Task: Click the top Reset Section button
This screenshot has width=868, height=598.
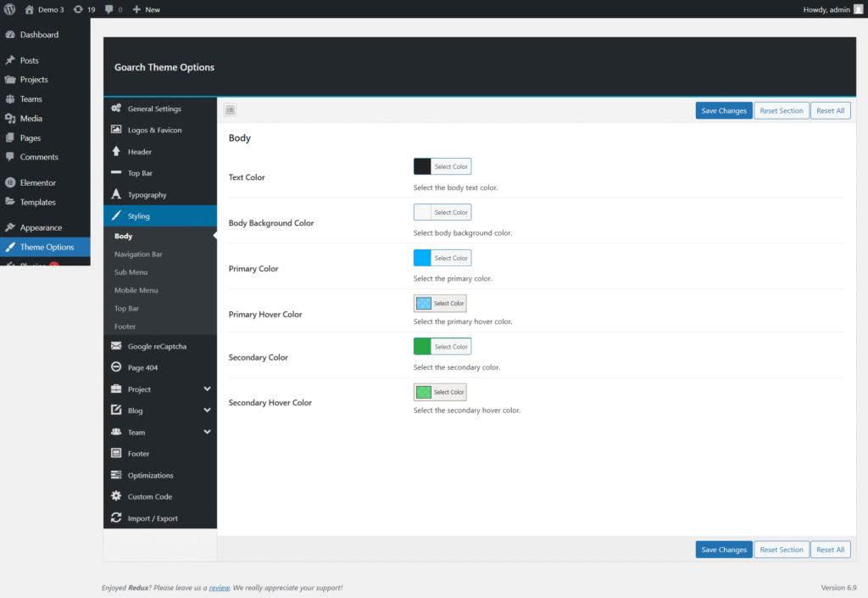Action: (781, 111)
